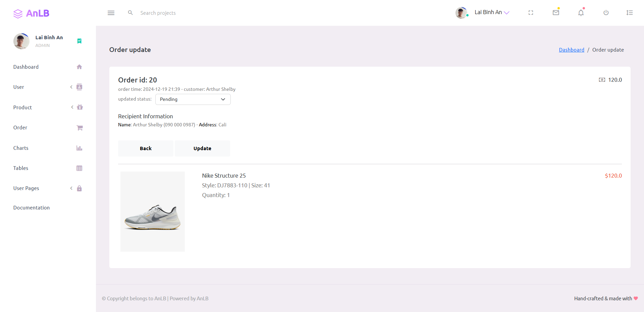Open Tables in the sidebar
The image size is (644, 312).
click(48, 168)
